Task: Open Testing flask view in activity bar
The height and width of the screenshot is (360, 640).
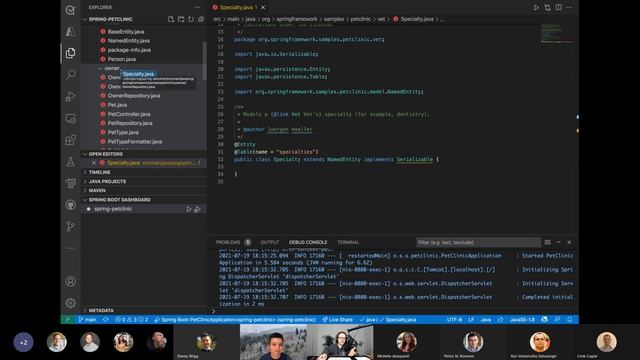Action: coord(71,162)
